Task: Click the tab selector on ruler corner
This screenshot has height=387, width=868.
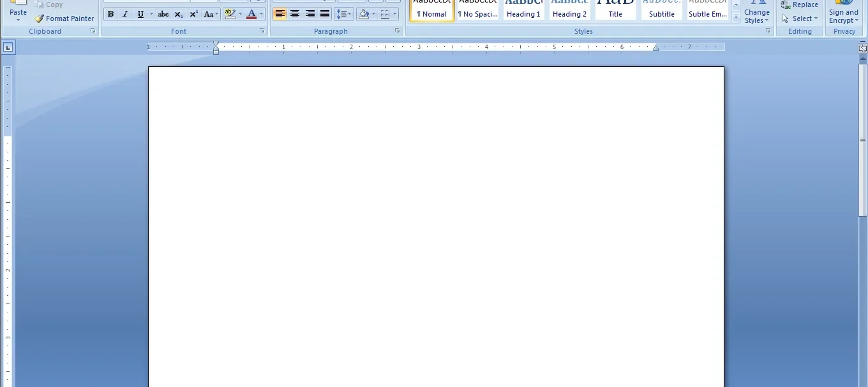Action: point(8,47)
